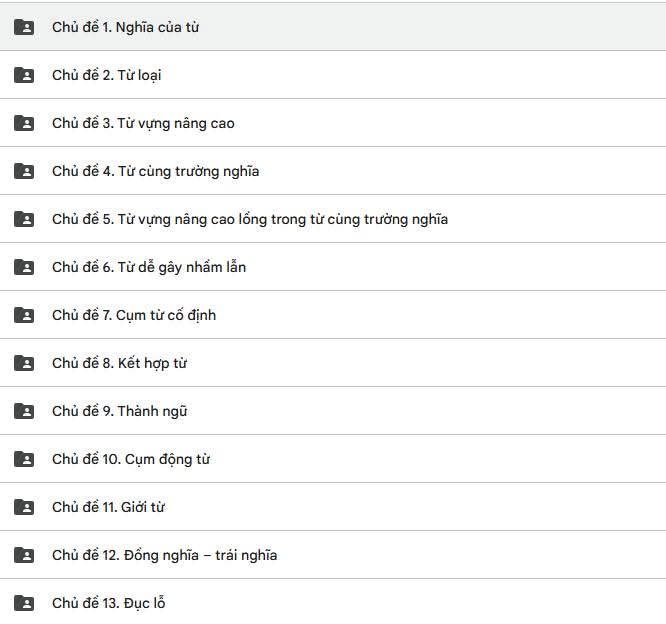The image size is (666, 624).
Task: Open Chủ đề 12. Đồng nghĩa – trái nghĩa
Action: [164, 555]
